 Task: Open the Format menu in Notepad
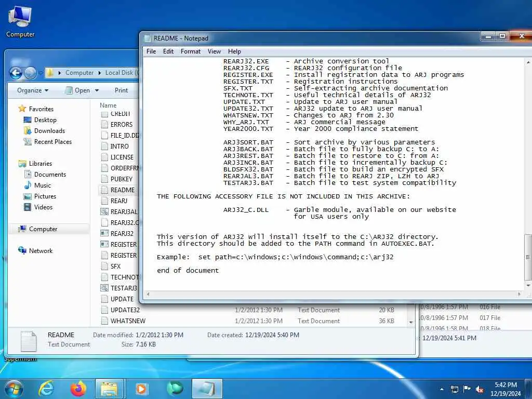190,51
